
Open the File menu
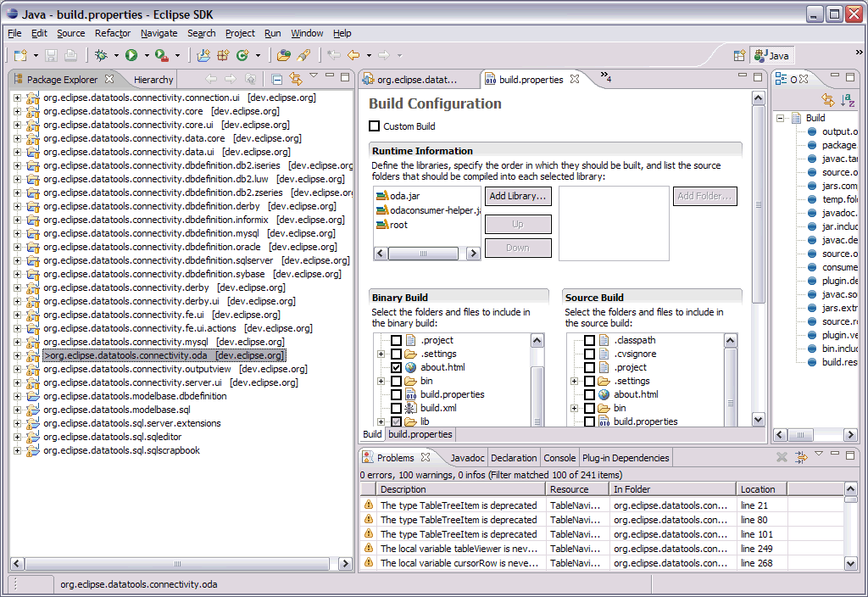click(14, 33)
